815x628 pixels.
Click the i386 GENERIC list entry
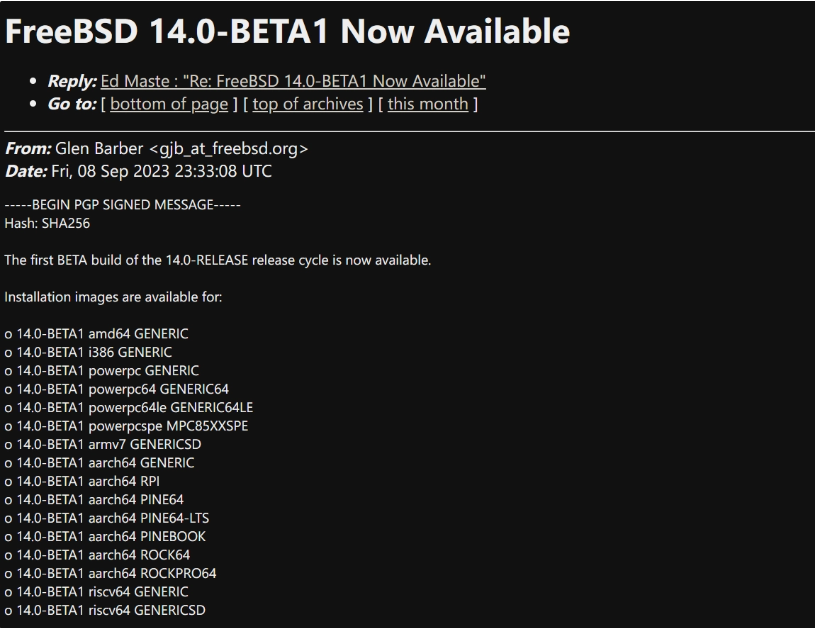click(x=88, y=352)
